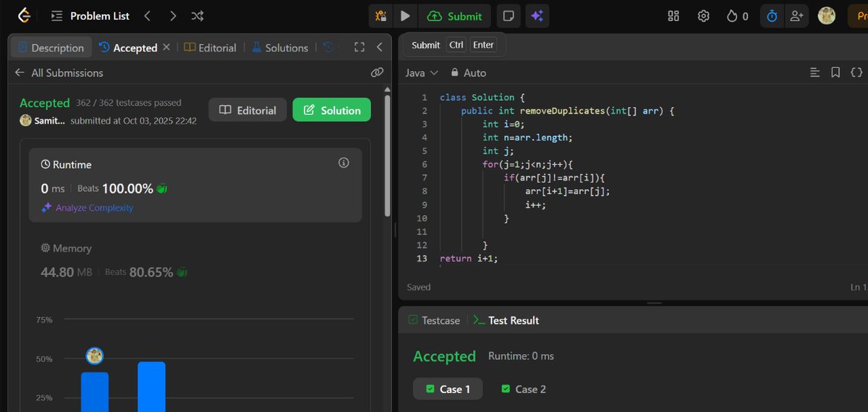Click the left panel vertical scrollbar
The width and height of the screenshot is (868, 412).
coord(387,156)
